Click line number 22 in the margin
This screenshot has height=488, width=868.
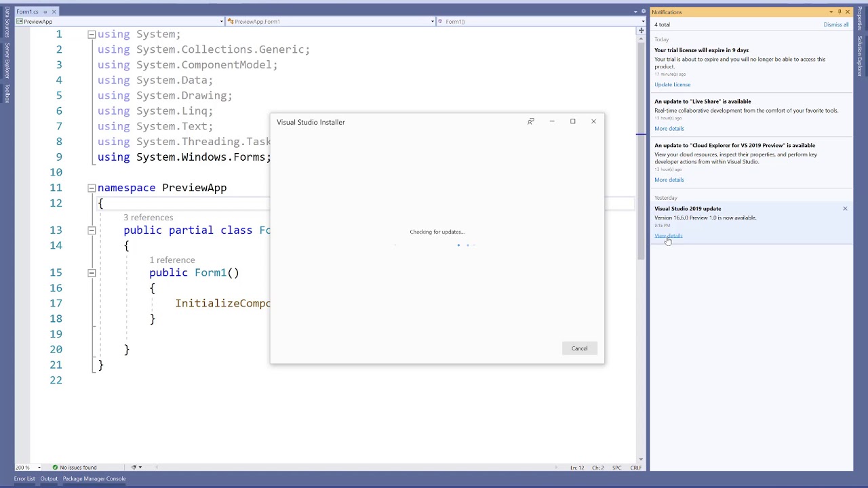point(55,380)
